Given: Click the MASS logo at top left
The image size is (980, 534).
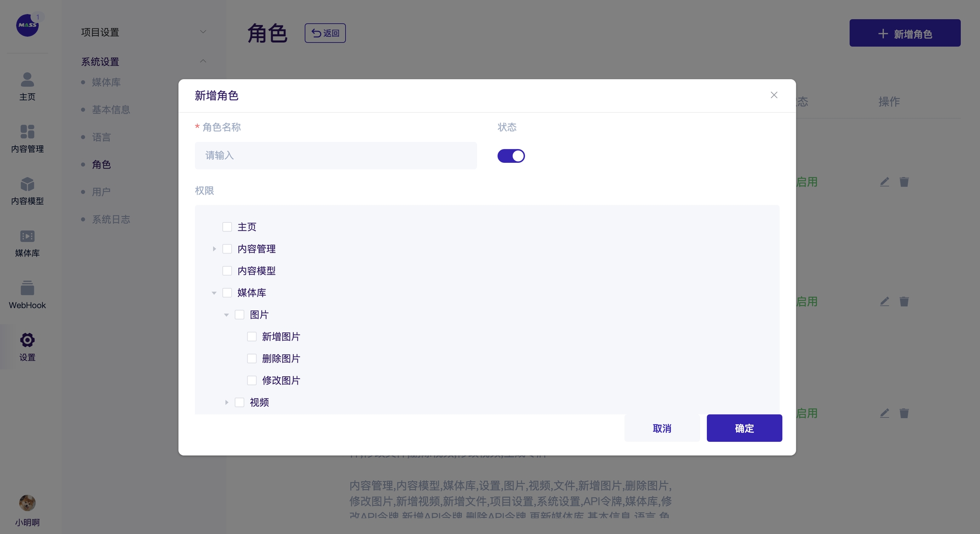Looking at the screenshot, I should click(x=27, y=25).
